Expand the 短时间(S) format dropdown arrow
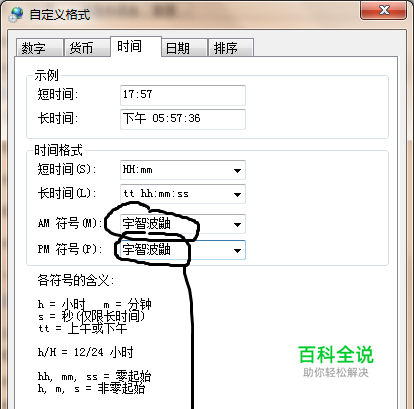 pos(237,170)
